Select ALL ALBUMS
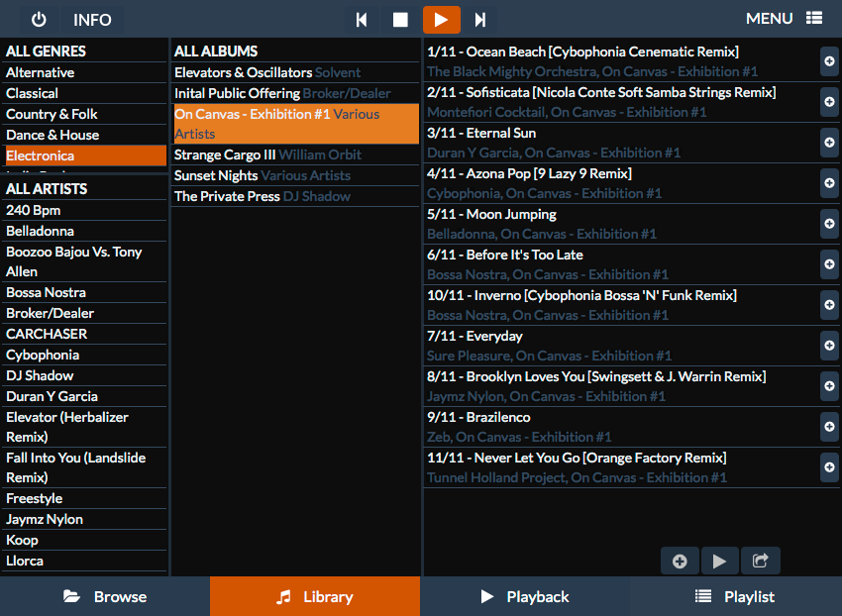842x616 pixels. point(296,51)
